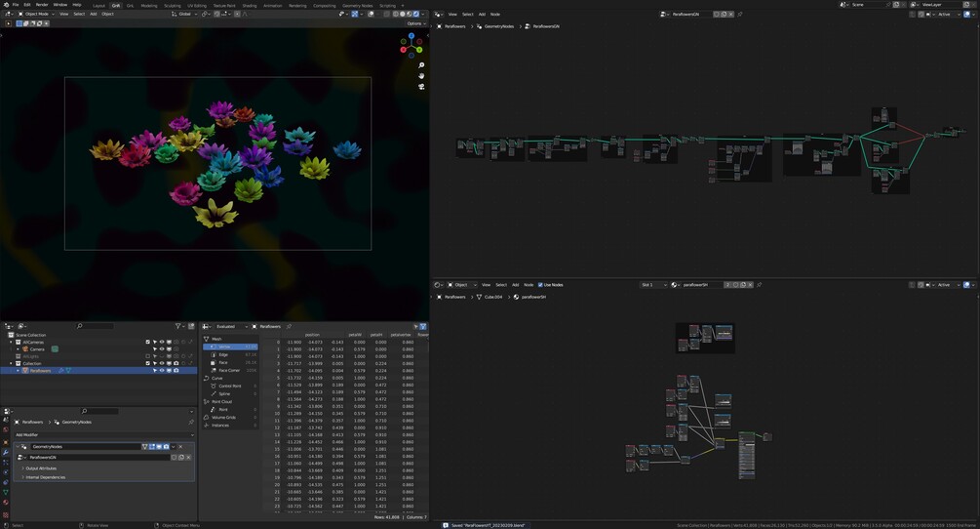Switch to the Geometry Nodes workspace tab

[358, 5]
